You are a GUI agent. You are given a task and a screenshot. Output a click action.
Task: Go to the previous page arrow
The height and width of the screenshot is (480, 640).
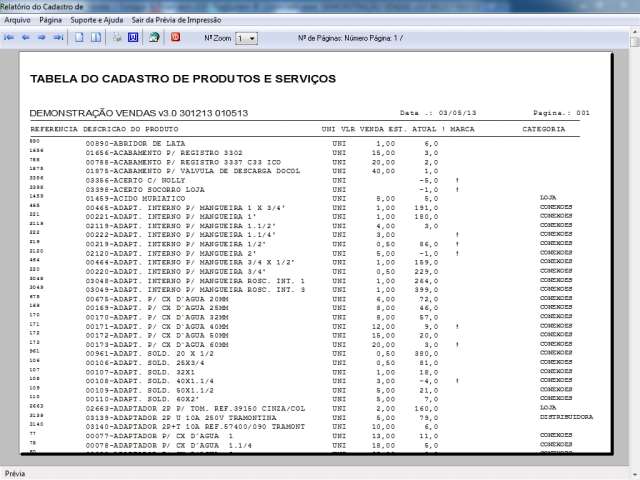point(26,38)
